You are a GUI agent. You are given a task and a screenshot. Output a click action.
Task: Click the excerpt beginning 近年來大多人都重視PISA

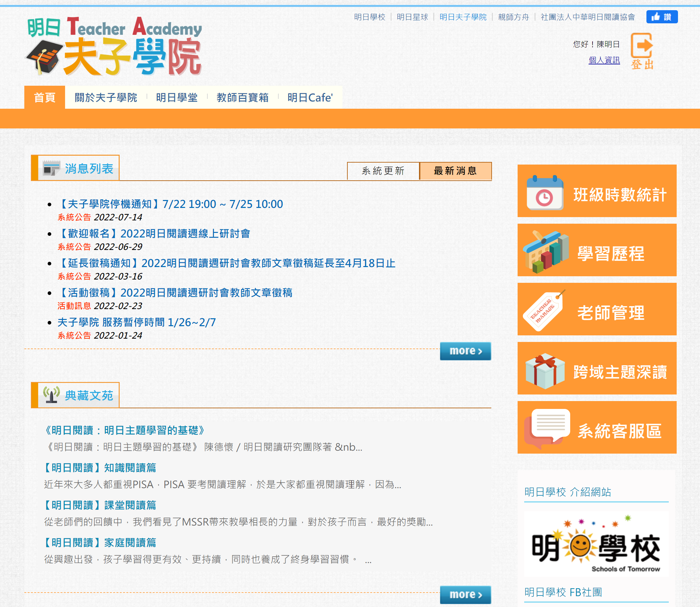pos(222,485)
